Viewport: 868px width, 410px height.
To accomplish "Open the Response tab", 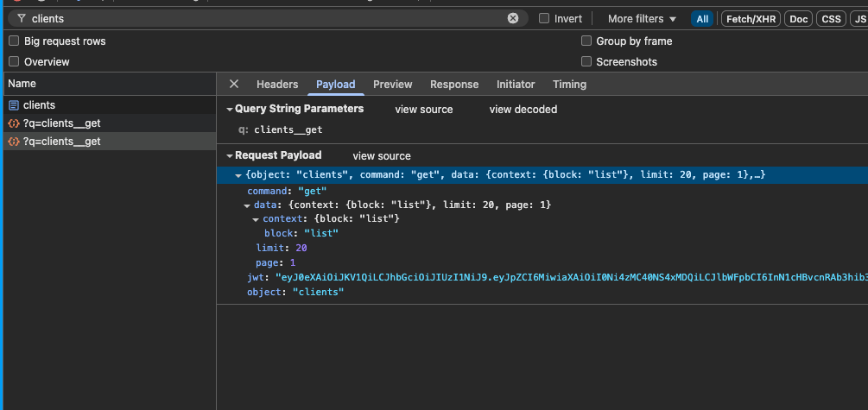I will pyautogui.click(x=453, y=85).
